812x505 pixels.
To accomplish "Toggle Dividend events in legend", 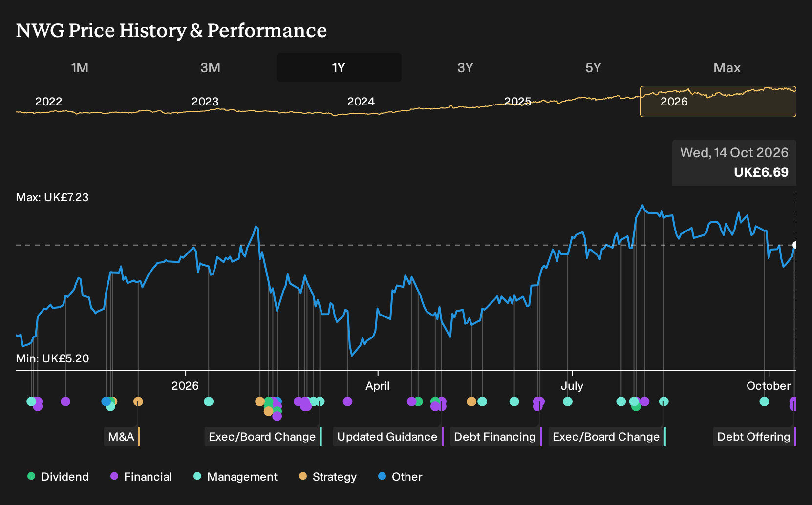I will tap(58, 477).
